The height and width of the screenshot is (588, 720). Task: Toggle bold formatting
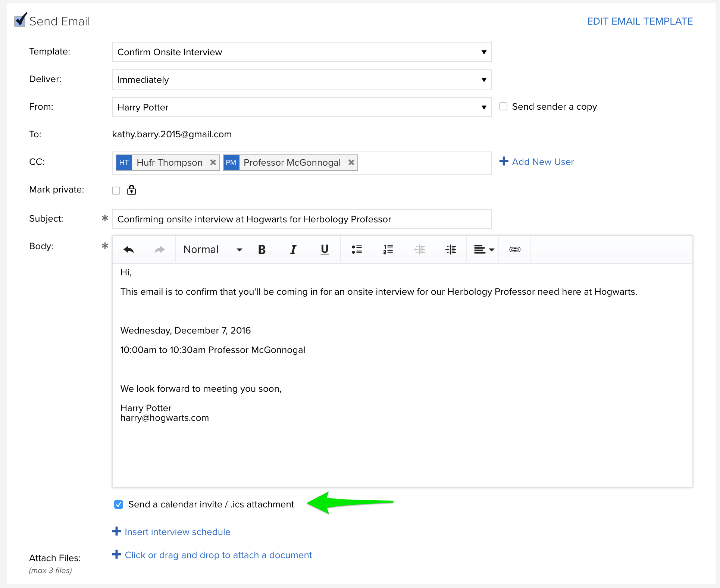click(x=262, y=250)
